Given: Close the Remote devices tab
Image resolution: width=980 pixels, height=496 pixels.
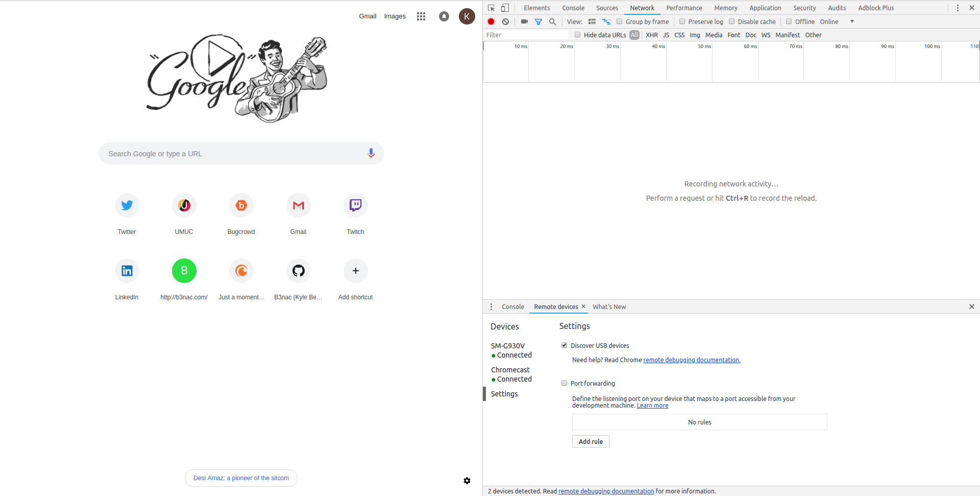Looking at the screenshot, I should [583, 306].
